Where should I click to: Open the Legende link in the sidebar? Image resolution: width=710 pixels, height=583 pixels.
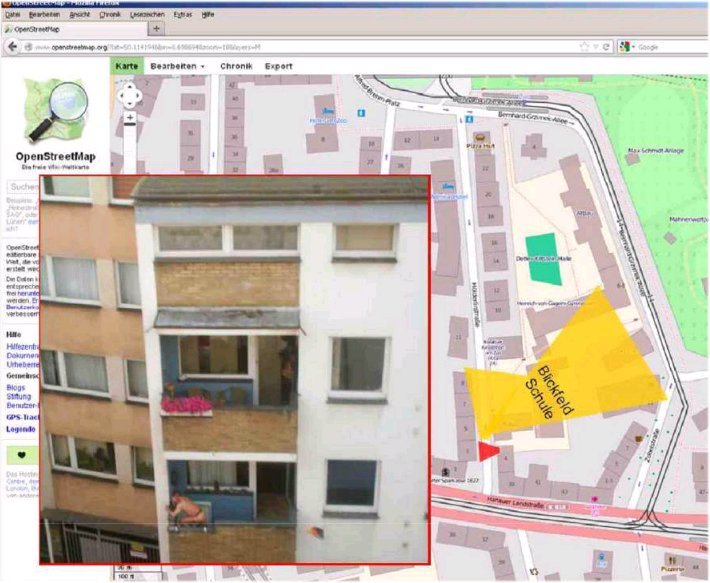[x=21, y=429]
